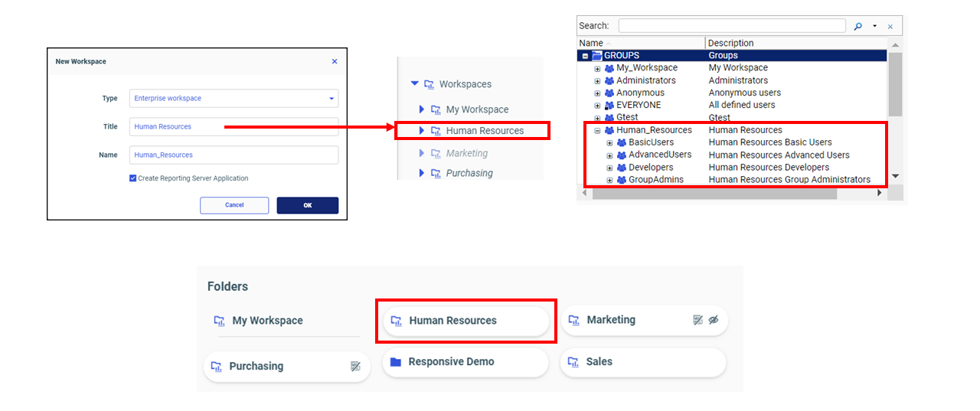Screen dimensions: 980x411
Task: Click the edit icon on Purchasing folder
Action: coord(355,367)
